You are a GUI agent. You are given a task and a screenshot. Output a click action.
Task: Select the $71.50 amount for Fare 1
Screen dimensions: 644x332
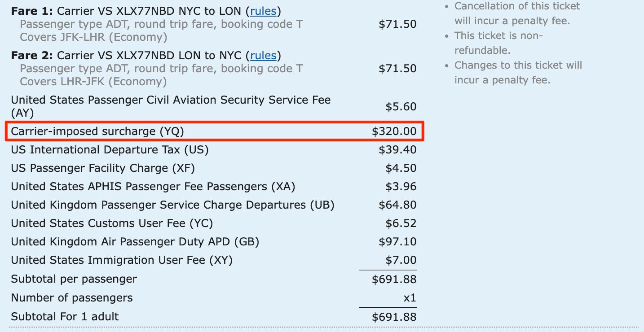click(397, 24)
